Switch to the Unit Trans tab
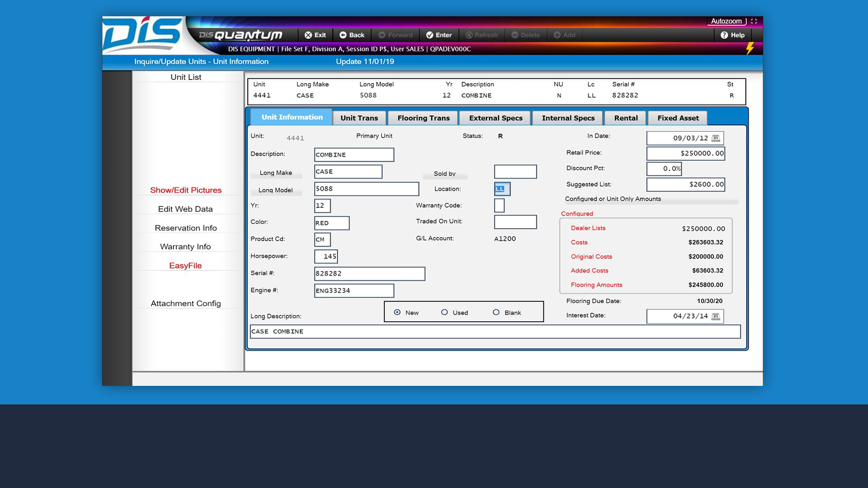Screen dimensions: 868x488 pyautogui.click(x=359, y=118)
